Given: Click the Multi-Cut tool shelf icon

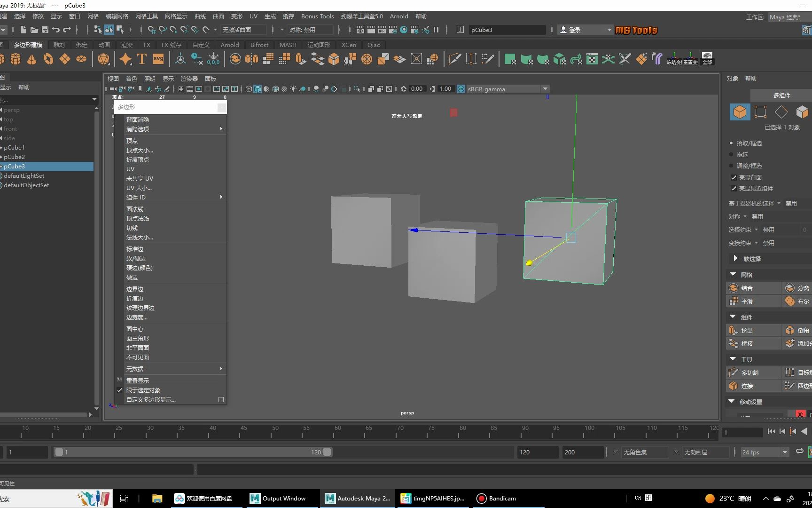Looking at the screenshot, I should [454, 59].
